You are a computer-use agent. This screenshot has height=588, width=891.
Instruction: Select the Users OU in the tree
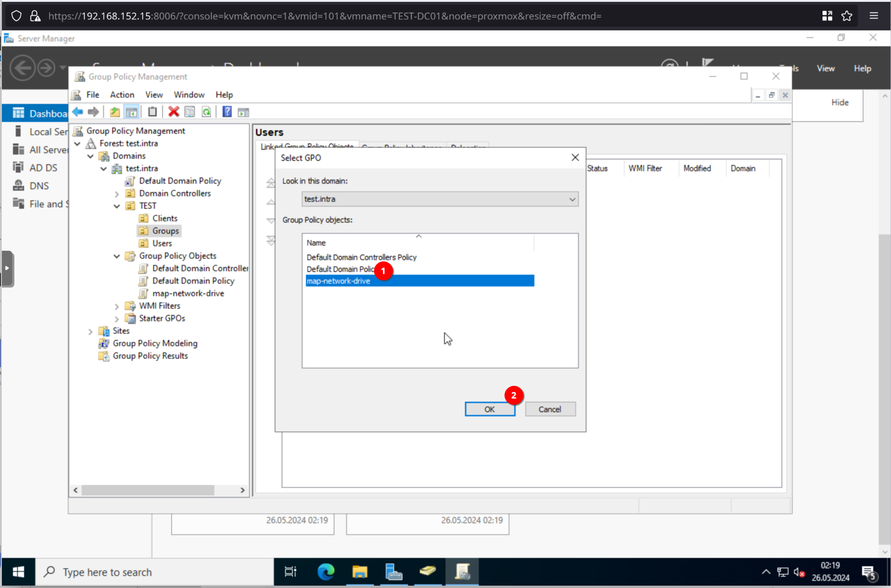(162, 243)
